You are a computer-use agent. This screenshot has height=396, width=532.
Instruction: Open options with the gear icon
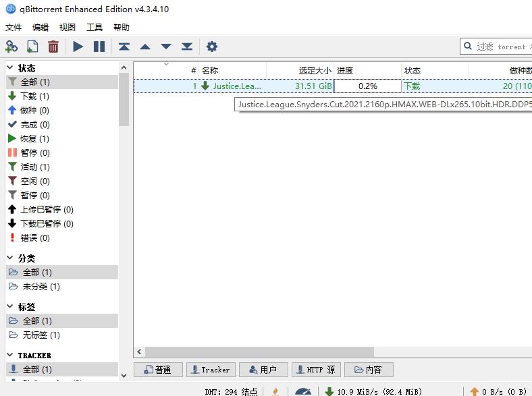point(212,47)
